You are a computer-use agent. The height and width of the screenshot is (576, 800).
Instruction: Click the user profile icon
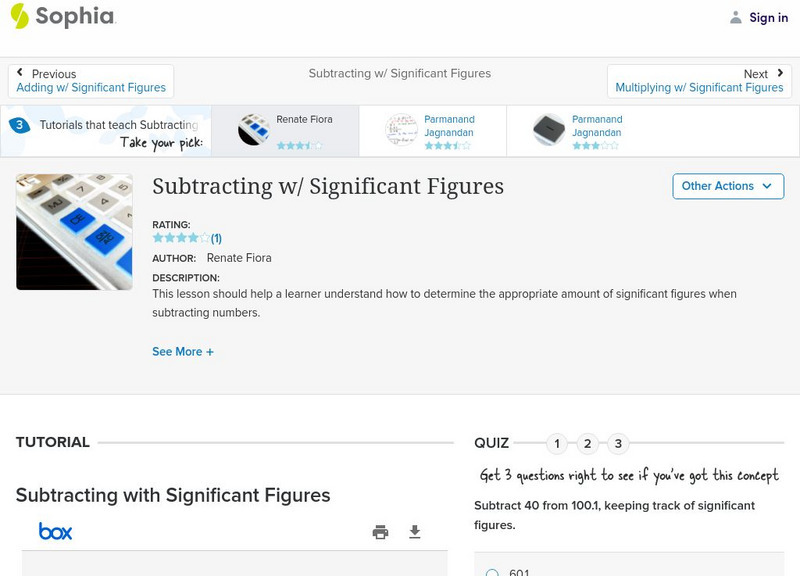click(x=736, y=17)
